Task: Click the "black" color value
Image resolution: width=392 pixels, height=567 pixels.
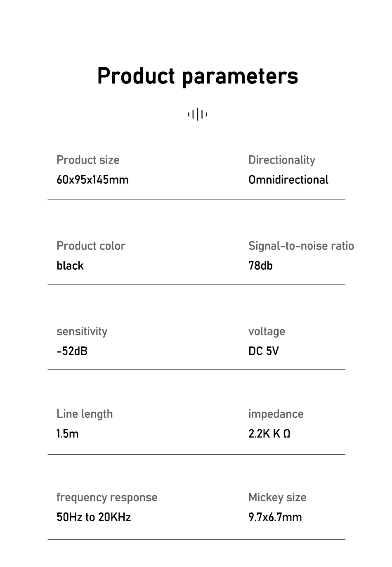Action: [x=70, y=266]
